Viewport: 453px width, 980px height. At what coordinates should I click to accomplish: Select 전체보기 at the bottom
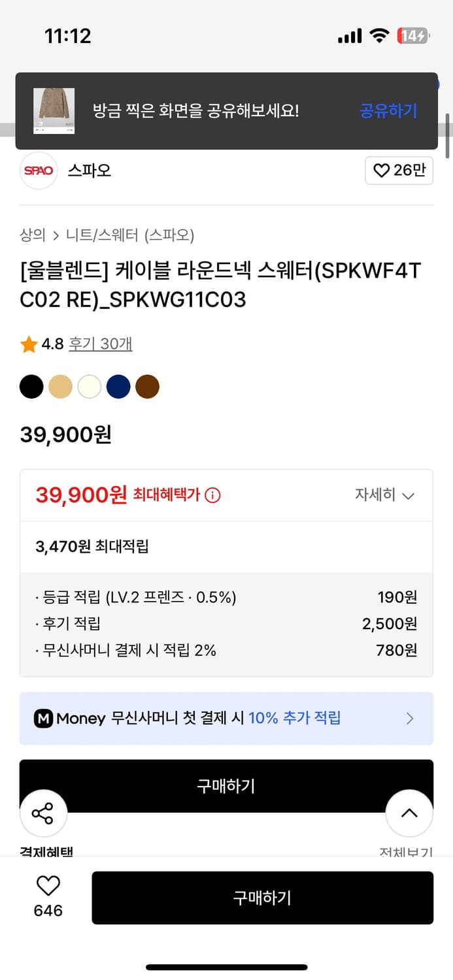(x=405, y=851)
